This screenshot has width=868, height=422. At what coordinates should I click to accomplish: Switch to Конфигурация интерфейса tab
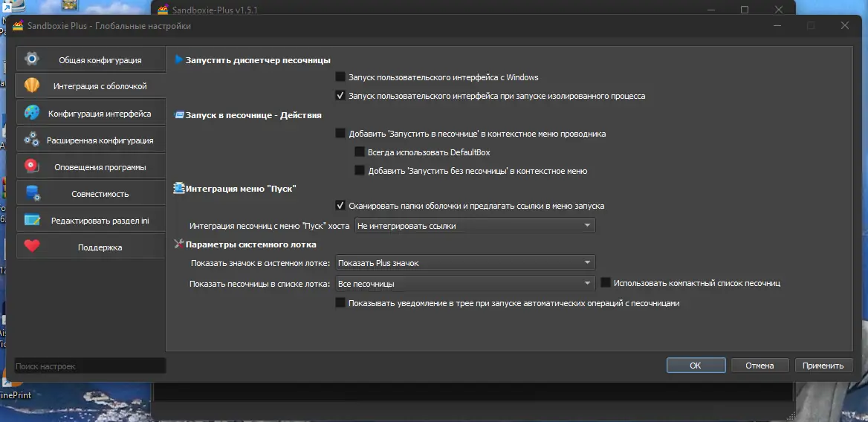(x=91, y=114)
